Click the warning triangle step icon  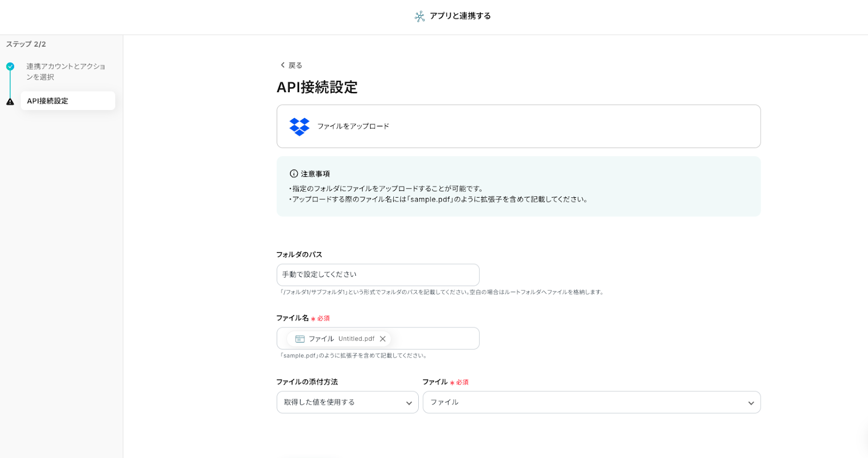[10, 101]
